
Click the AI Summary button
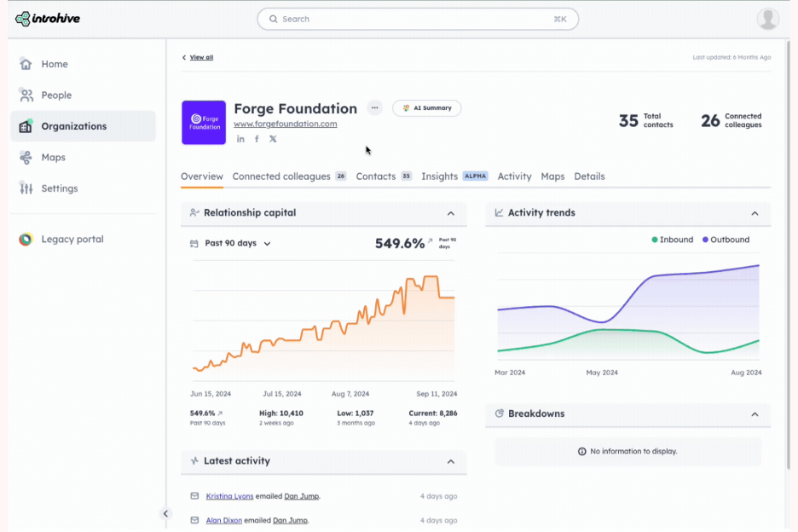point(427,108)
